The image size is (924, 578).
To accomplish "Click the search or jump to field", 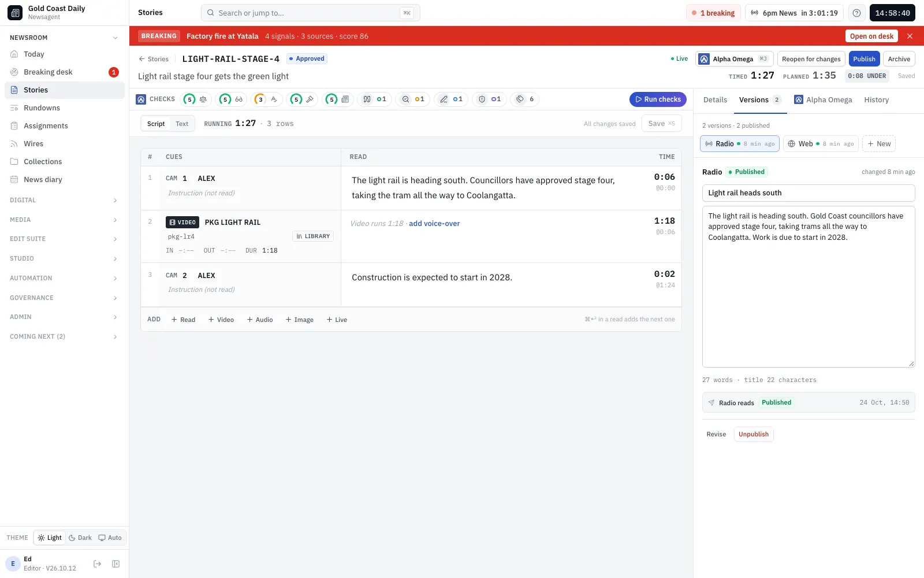I will point(311,13).
